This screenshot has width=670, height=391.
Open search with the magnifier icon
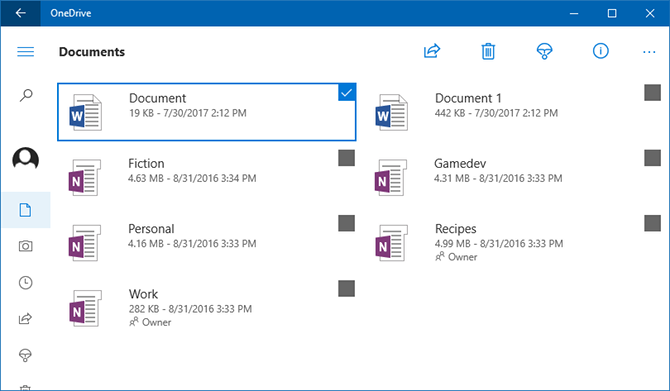(x=26, y=95)
